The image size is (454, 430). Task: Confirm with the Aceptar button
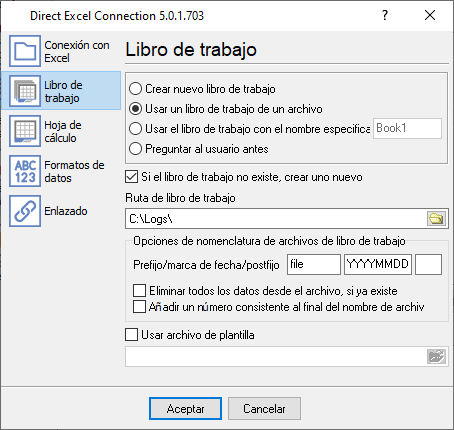185,408
